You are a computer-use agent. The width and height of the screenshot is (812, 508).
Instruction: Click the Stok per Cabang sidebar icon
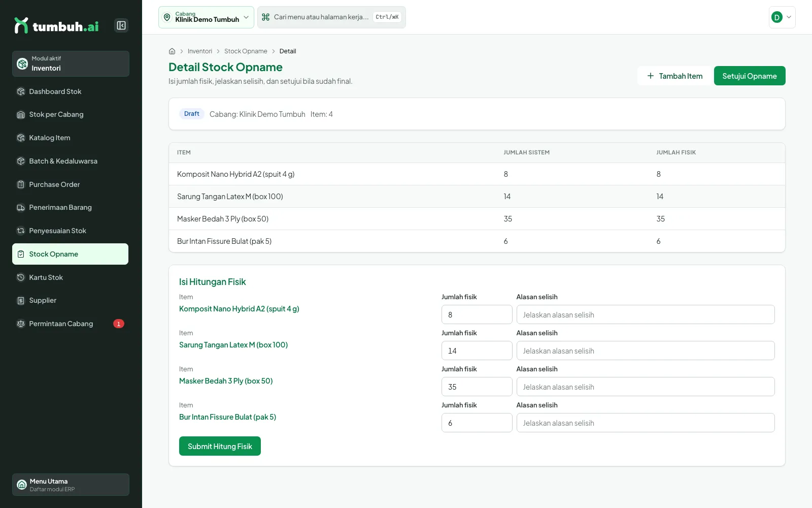21,115
